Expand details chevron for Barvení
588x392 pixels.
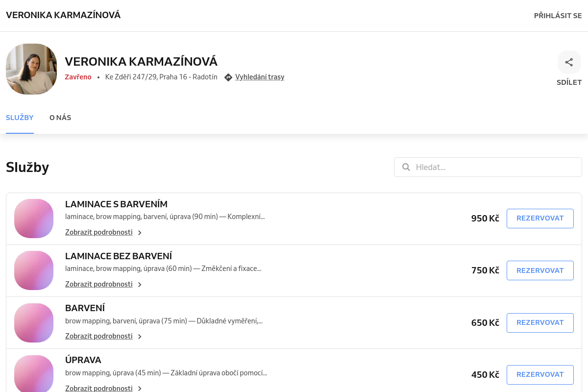(140, 337)
